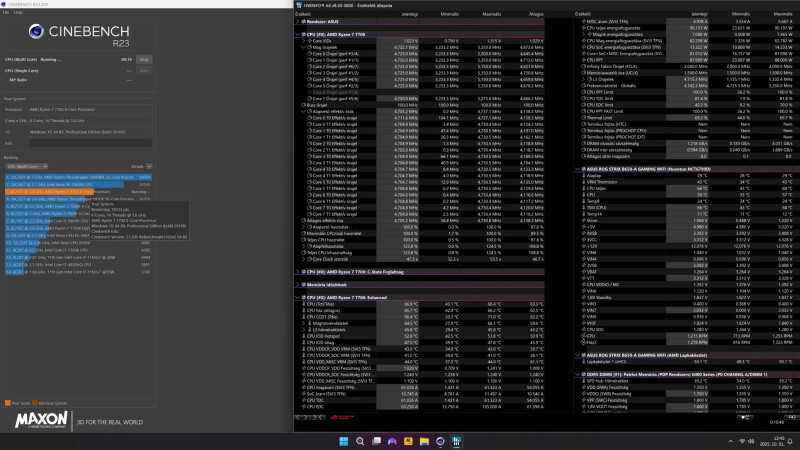The height and width of the screenshot is (450, 800).
Task: Expand the Core VIDs row in HWiNFO
Action: pyautogui.click(x=304, y=41)
